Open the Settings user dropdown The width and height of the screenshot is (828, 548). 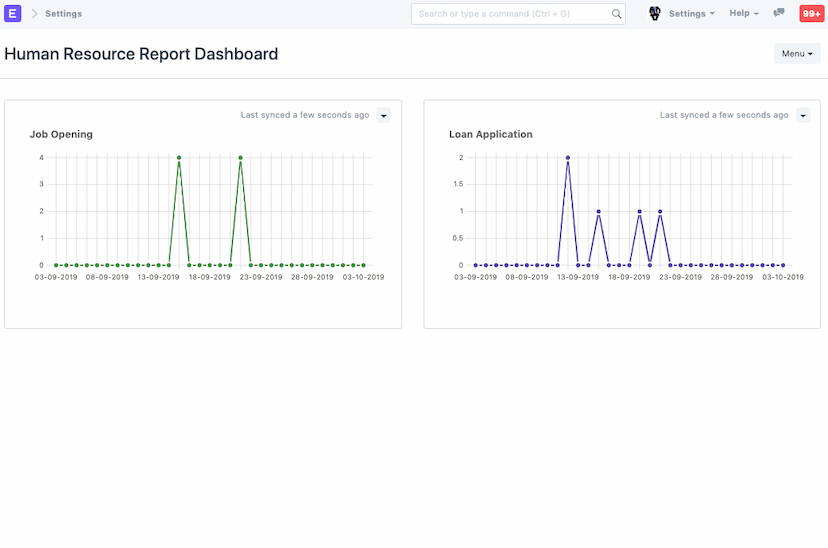[692, 14]
